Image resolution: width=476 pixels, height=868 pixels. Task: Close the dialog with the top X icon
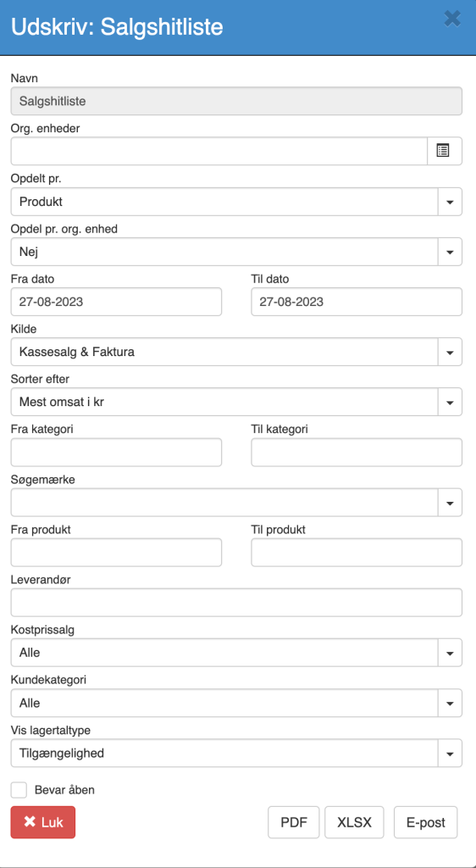[452, 19]
